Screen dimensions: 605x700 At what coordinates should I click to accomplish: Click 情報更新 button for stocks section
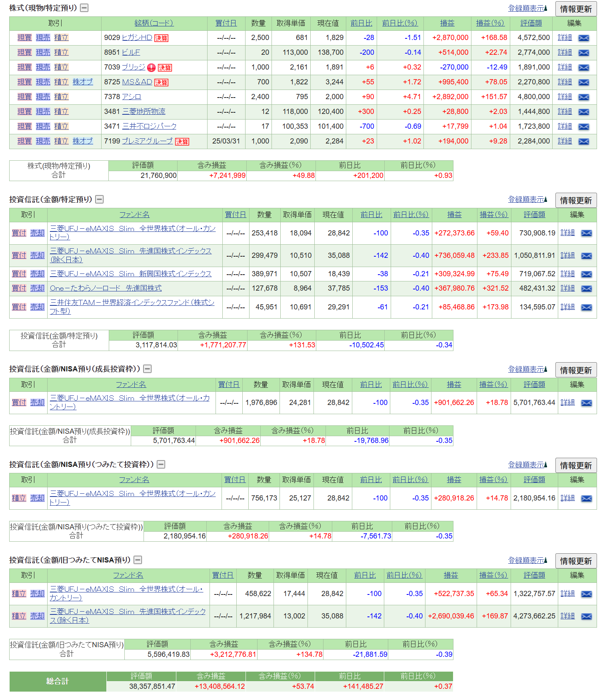[x=576, y=9]
